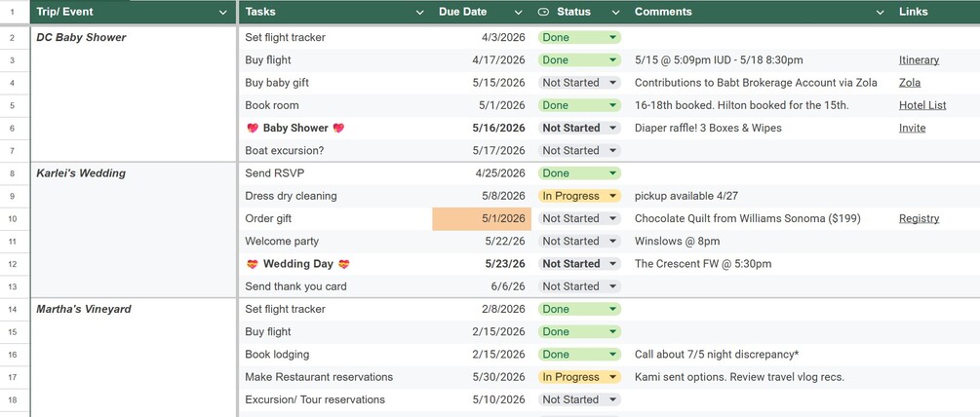Select the Boat excursion? task cell

point(335,150)
